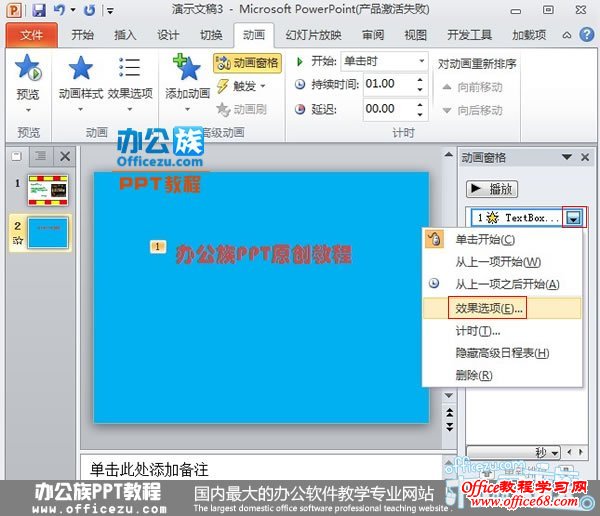Screen dimensions: 600x516
Task: Switch to the 设计 ribbon tab
Action: coord(168,35)
